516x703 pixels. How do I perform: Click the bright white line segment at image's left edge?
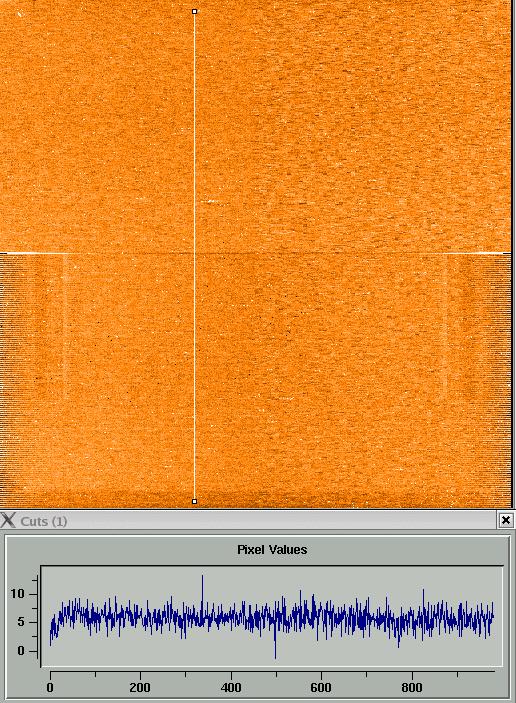34,253
